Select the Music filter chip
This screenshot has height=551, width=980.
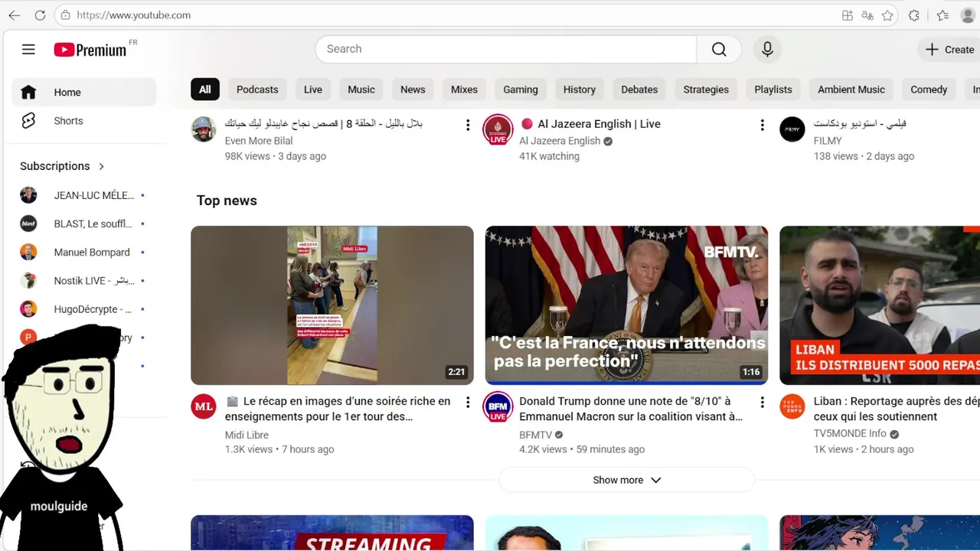click(361, 90)
